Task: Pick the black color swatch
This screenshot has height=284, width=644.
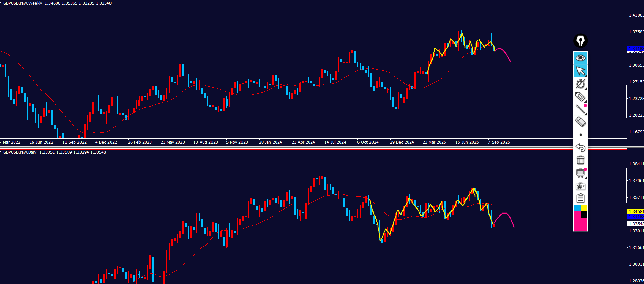Action: (584, 215)
